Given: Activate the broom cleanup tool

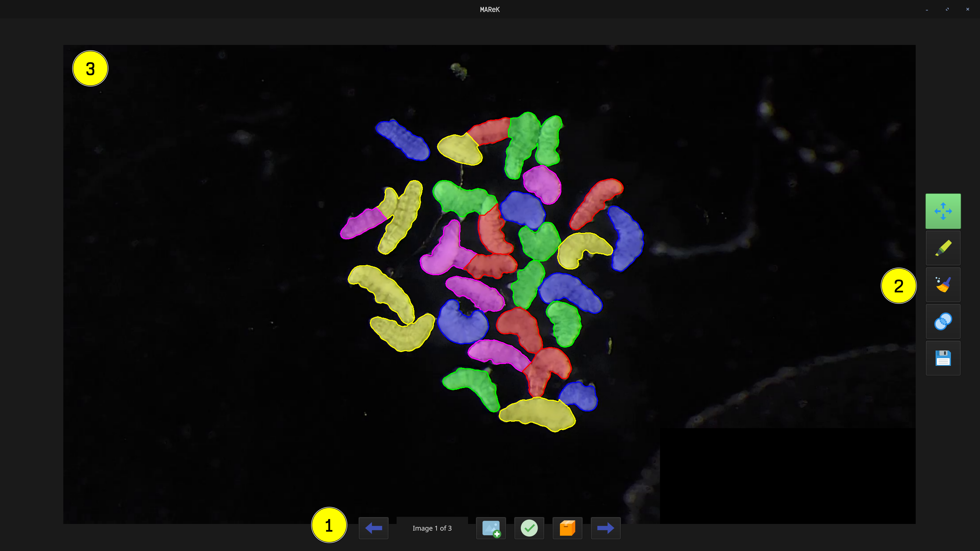Looking at the screenshot, I should (x=943, y=284).
